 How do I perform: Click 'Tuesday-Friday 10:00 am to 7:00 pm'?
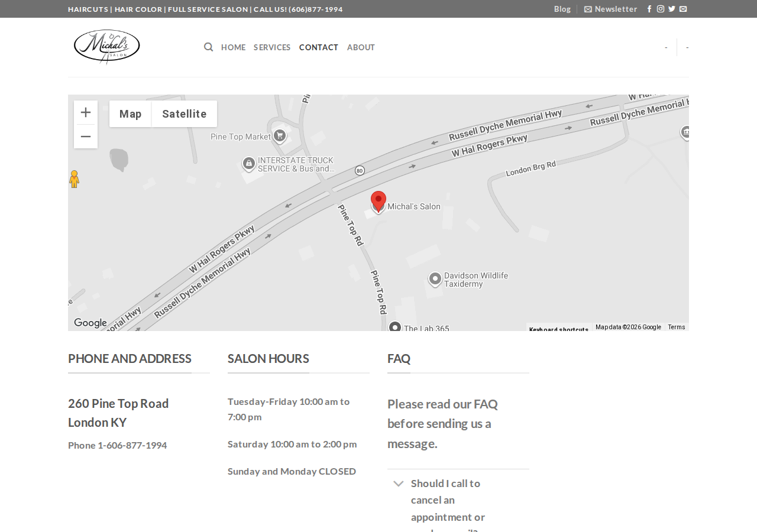[x=289, y=409]
